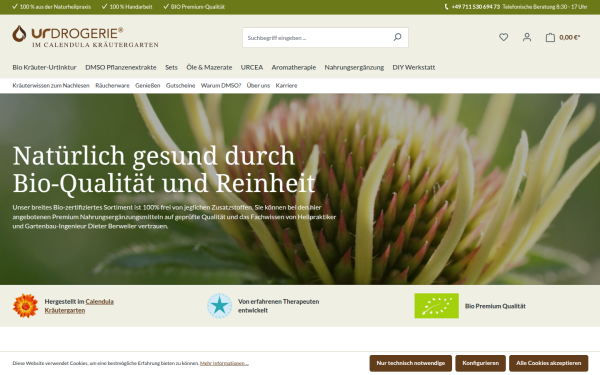Open DMSO Pflanzenextrakte menu

(x=121, y=67)
